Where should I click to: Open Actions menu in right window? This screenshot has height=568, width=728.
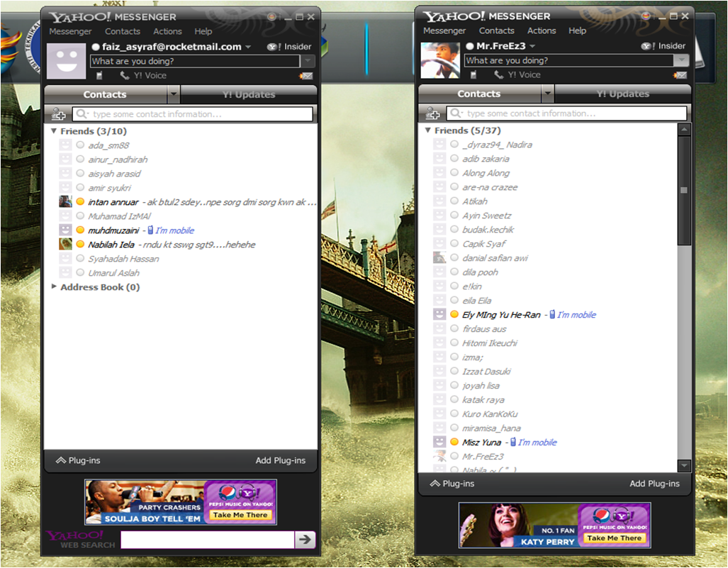542,30
